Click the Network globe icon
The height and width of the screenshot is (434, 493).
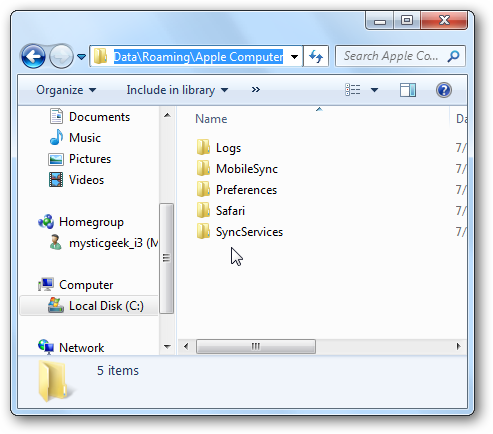point(46,347)
